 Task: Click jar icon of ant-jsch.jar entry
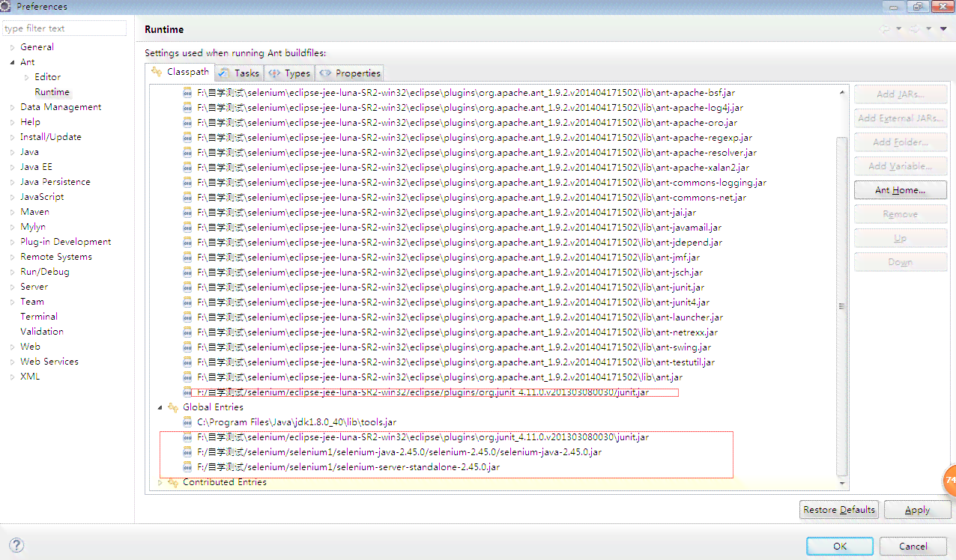(x=187, y=273)
